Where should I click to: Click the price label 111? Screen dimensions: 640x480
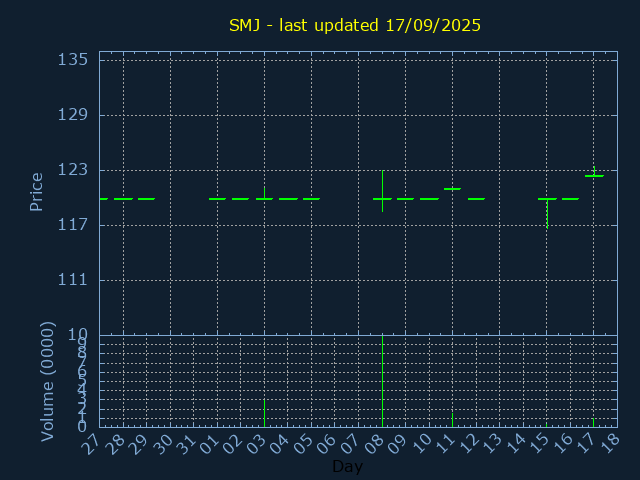tap(73, 280)
